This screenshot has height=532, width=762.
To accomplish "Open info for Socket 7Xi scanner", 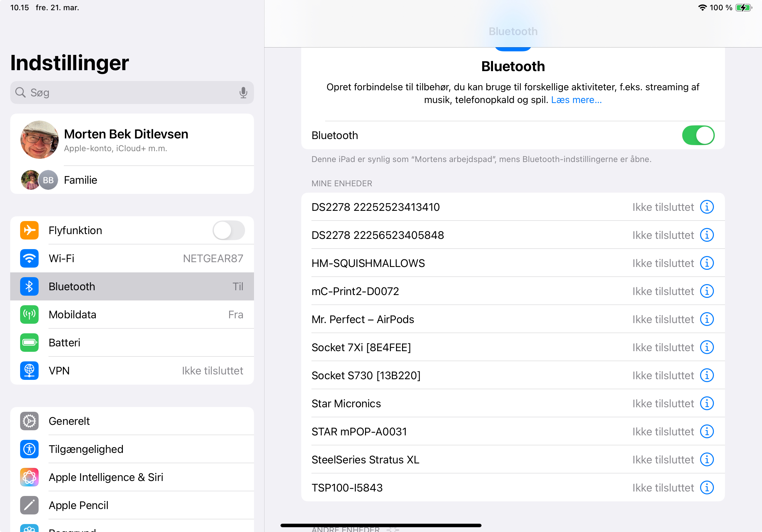I will coord(706,348).
